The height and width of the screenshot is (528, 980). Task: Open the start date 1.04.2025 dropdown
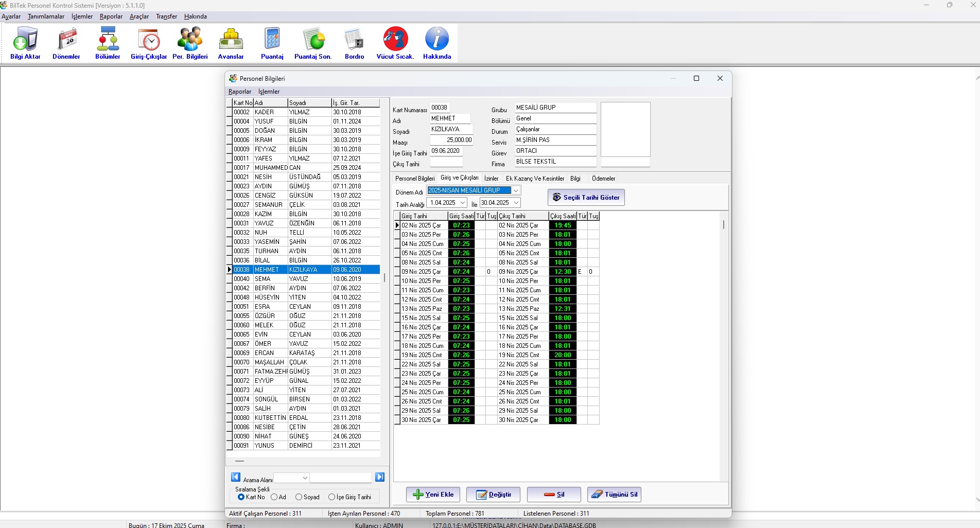coord(463,203)
